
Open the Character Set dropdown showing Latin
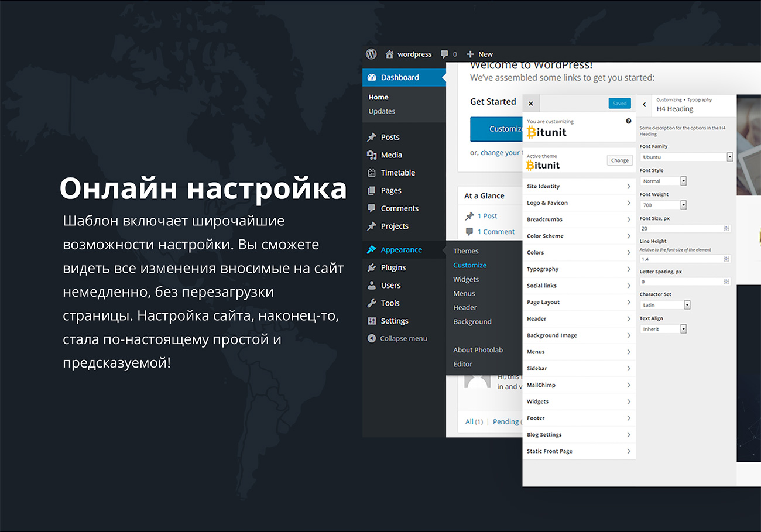pyautogui.click(x=665, y=305)
